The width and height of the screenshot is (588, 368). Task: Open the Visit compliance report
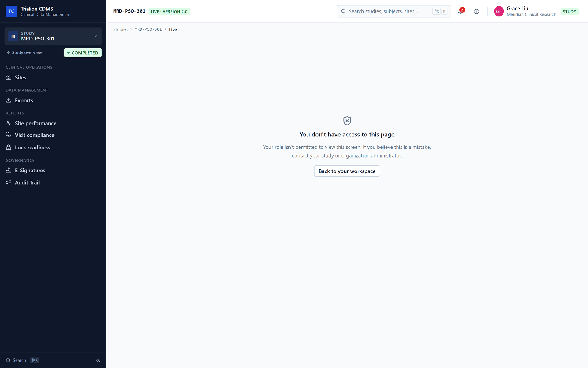click(x=53, y=135)
